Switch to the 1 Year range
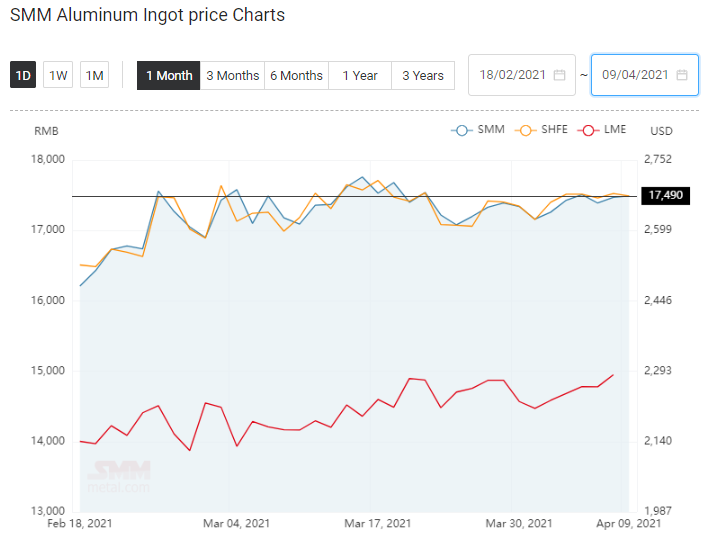710x537 pixels. pos(360,76)
